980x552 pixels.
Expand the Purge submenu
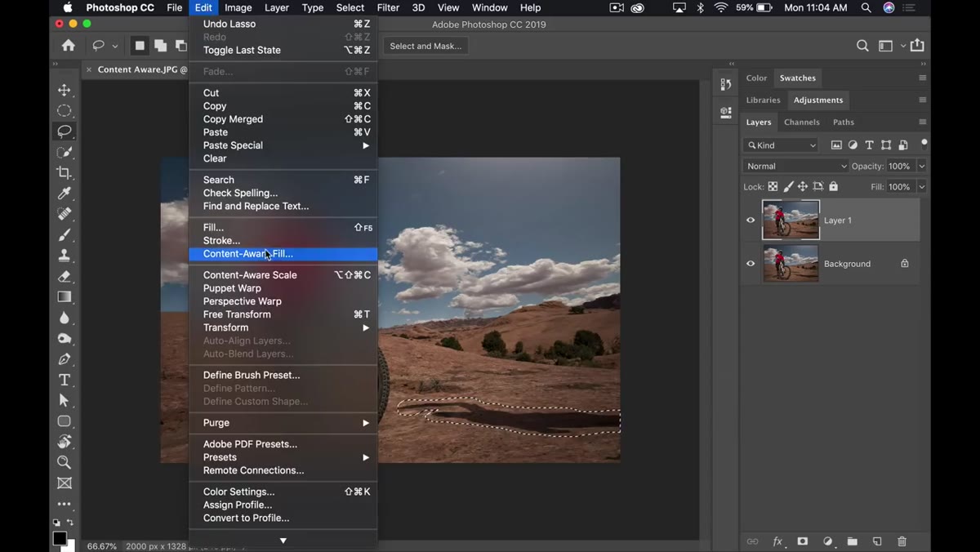[283, 423]
